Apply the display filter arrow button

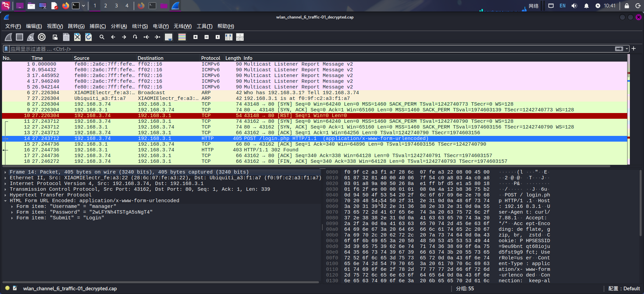coord(619,49)
